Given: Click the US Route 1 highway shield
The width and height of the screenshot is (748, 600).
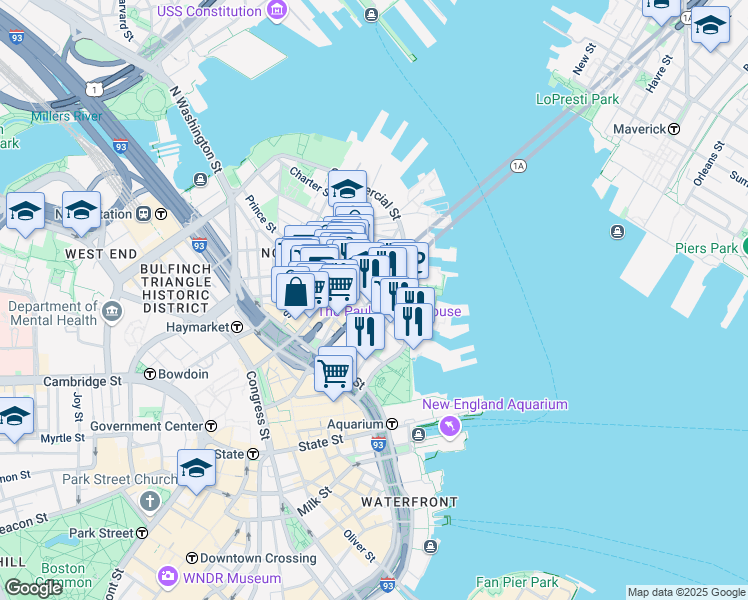Looking at the screenshot, I should pos(94,89).
